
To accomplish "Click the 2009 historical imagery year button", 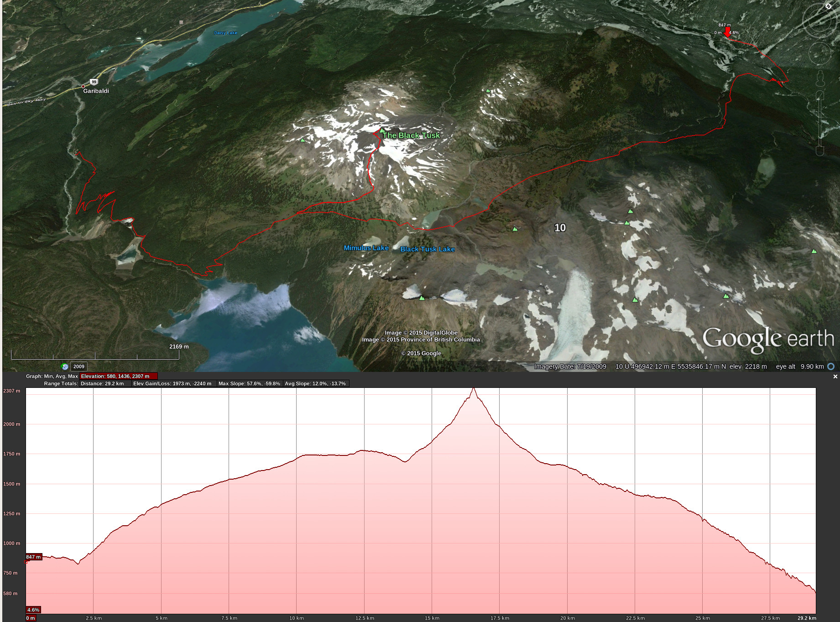I will click(x=79, y=366).
